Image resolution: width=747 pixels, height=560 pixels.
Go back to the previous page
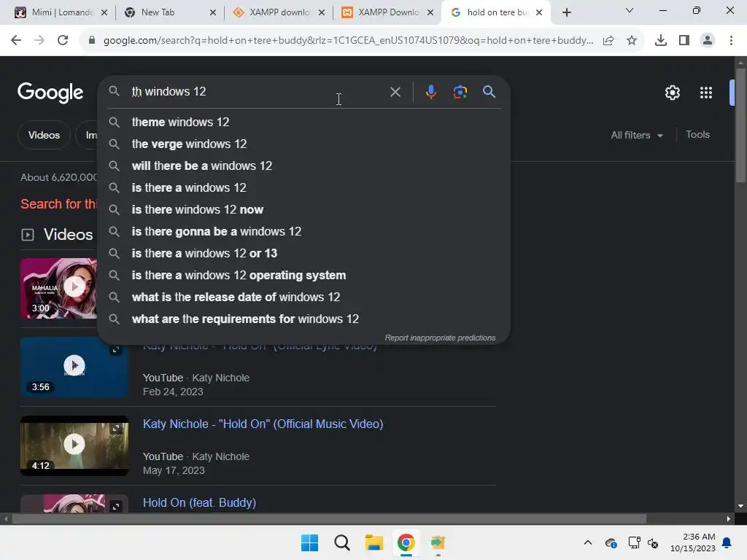pos(16,41)
